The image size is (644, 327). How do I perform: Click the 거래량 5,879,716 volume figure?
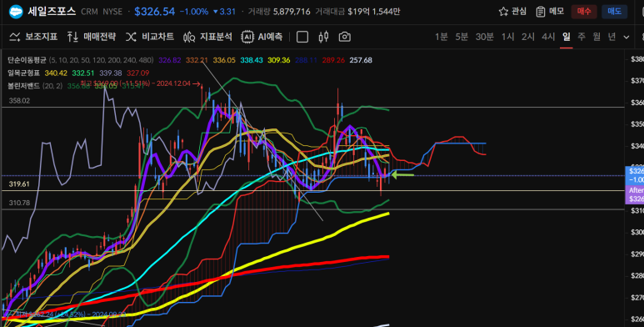point(279,12)
